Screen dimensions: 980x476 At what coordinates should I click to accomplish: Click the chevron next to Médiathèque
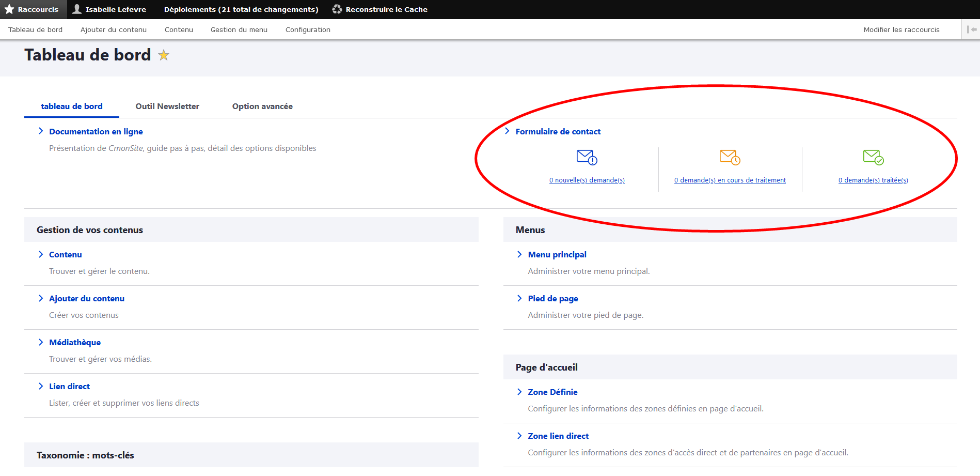pos(41,342)
